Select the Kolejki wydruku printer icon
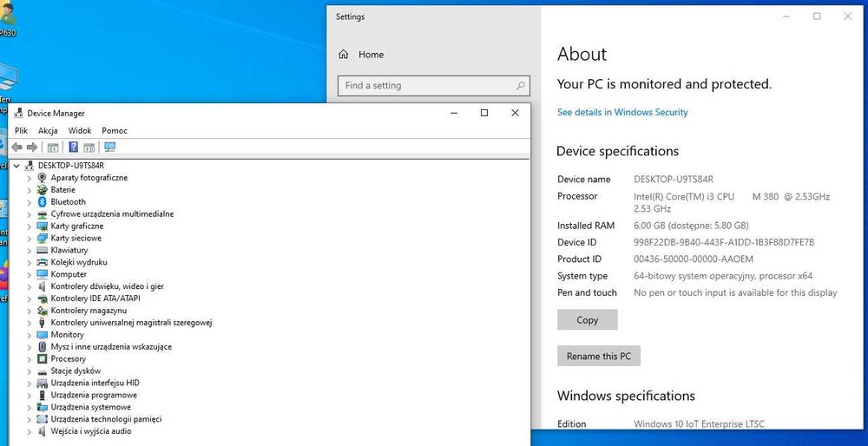 point(42,262)
